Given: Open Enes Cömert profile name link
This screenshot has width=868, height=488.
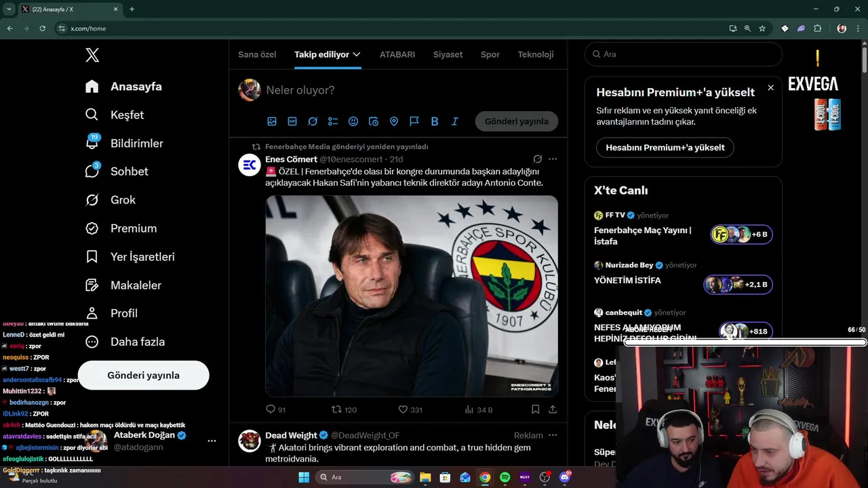Looking at the screenshot, I should coord(291,159).
